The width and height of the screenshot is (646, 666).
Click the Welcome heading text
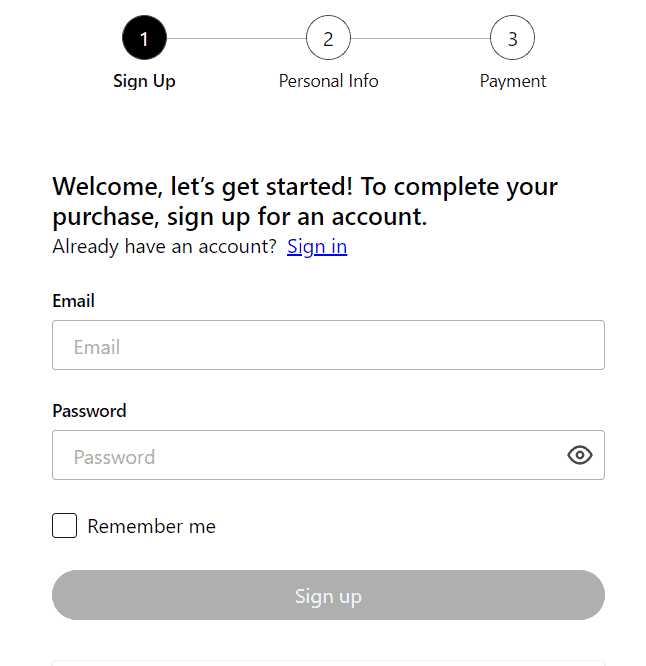305,201
